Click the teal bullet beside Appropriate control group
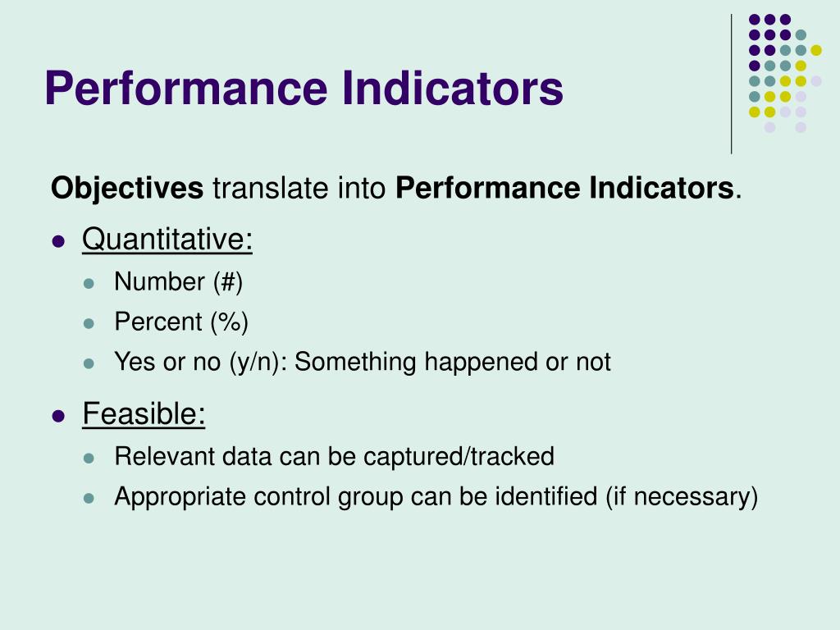 point(89,498)
